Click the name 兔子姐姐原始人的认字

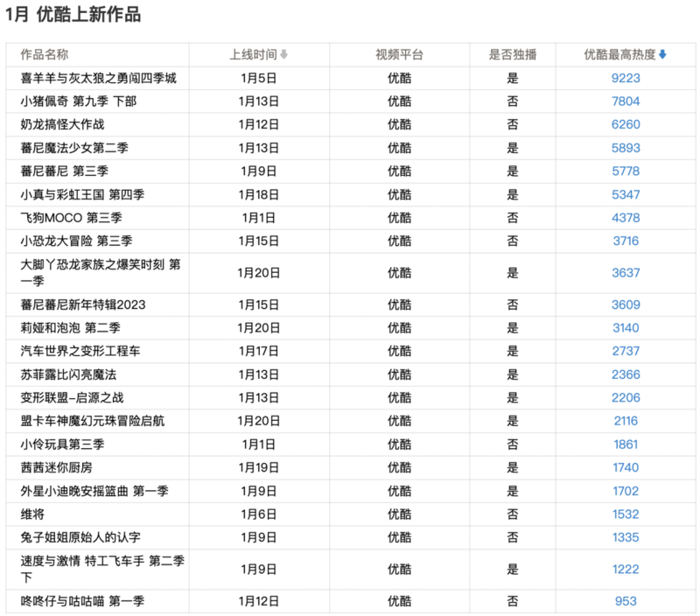[x=80, y=537]
